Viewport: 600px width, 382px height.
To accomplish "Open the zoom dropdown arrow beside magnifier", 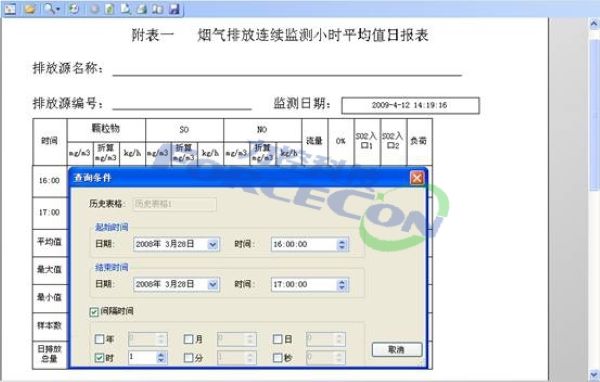I will pyautogui.click(x=58, y=9).
